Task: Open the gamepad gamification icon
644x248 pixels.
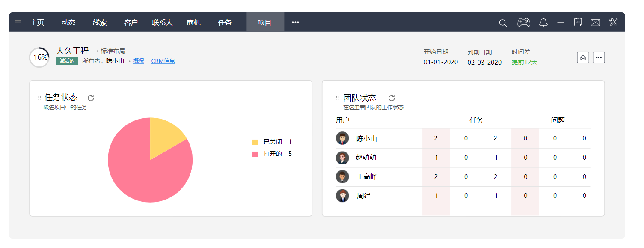Action: (x=524, y=22)
